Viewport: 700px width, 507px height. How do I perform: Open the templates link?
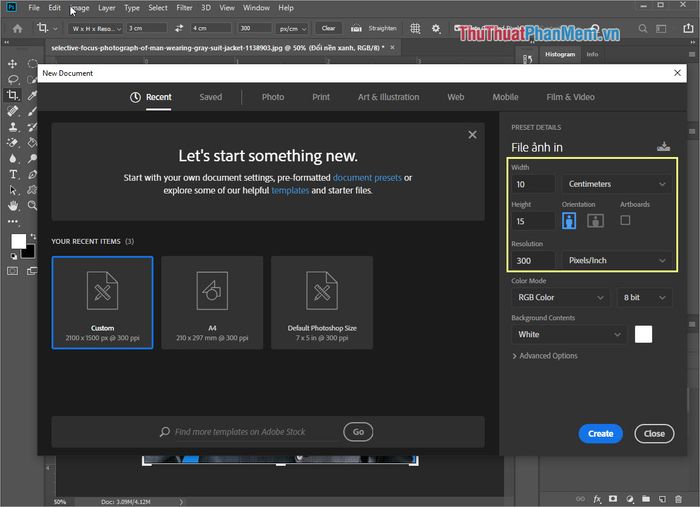pos(290,190)
